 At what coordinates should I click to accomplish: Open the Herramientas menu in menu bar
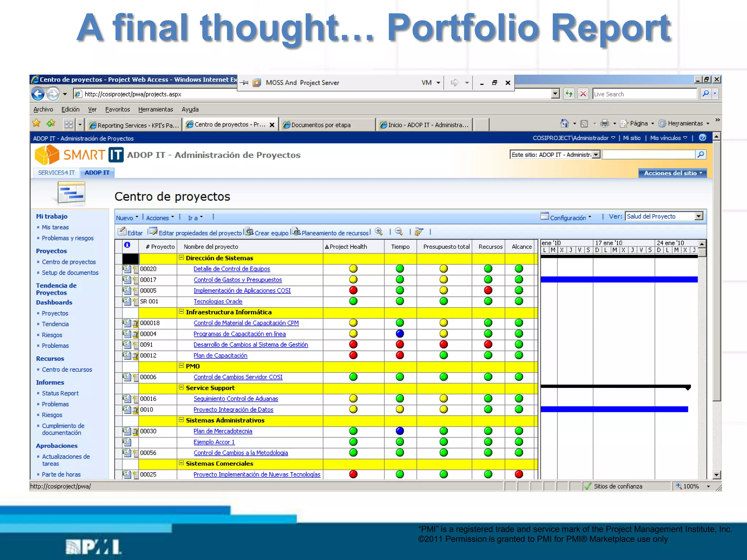click(155, 109)
